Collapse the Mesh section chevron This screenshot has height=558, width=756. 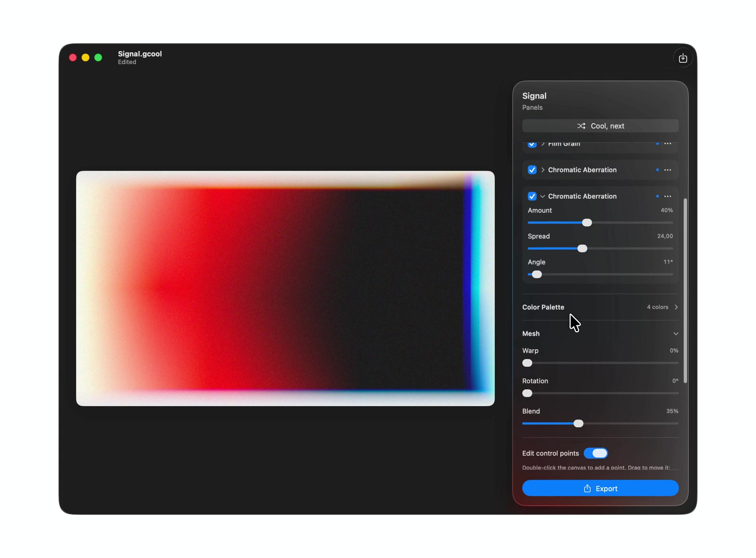[x=676, y=334]
